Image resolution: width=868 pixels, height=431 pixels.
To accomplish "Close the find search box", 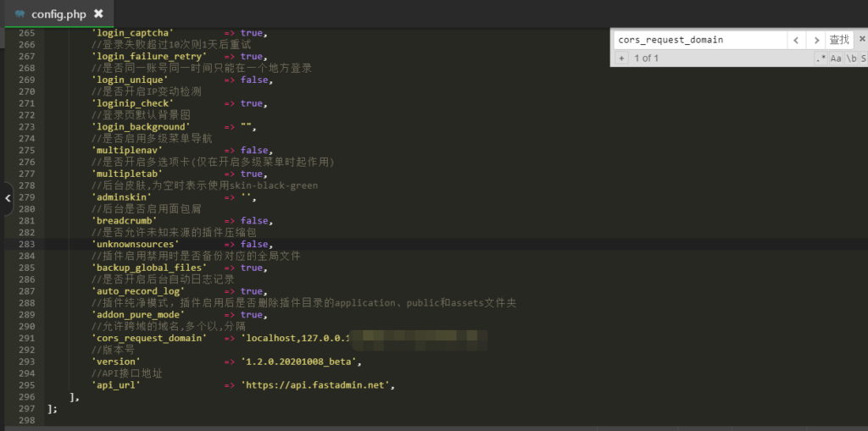I will tap(860, 39).
